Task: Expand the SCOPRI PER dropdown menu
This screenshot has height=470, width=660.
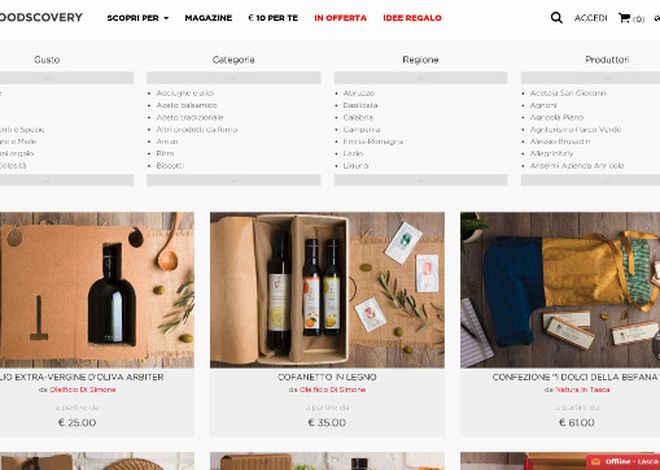Action: point(138,18)
